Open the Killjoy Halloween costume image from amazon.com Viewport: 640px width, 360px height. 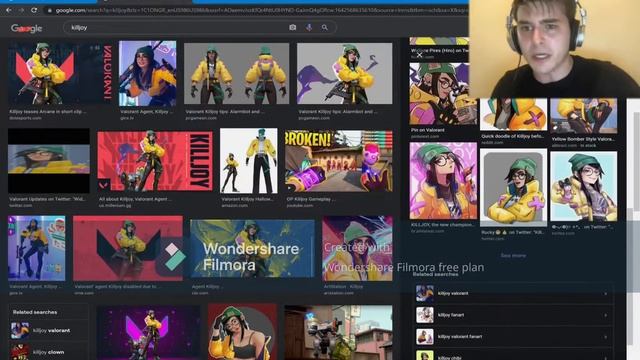pos(249,161)
